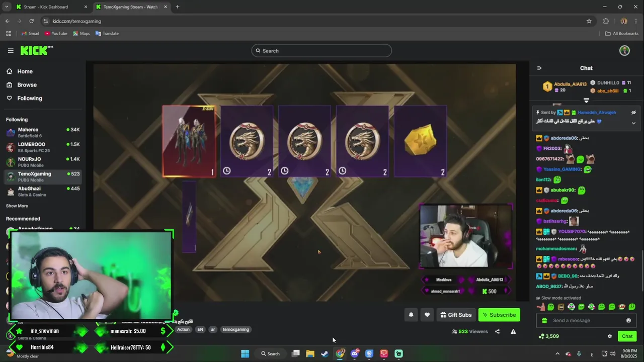Click the Send a message field
Viewport: 644px width, 362px height.
587,320
